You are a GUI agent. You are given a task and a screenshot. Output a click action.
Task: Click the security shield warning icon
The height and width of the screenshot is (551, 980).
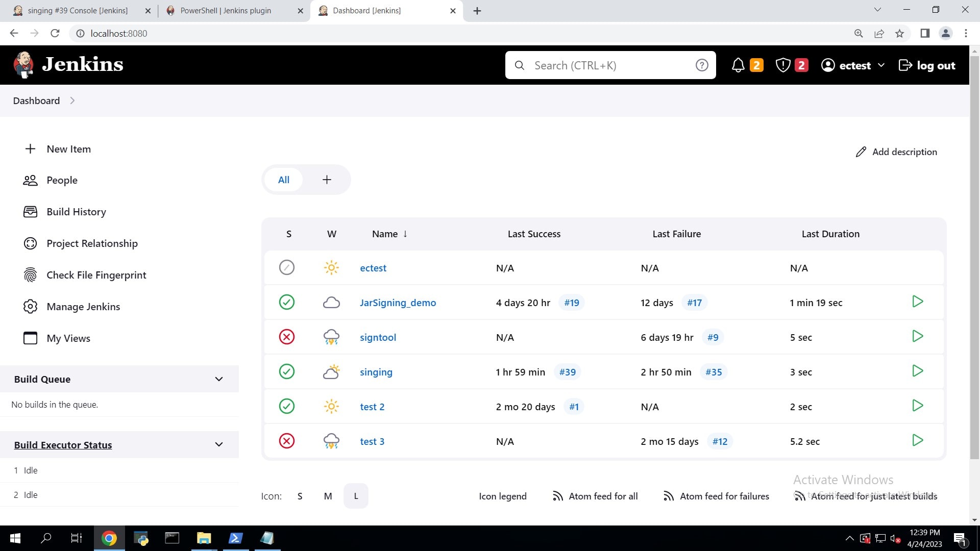[783, 65]
